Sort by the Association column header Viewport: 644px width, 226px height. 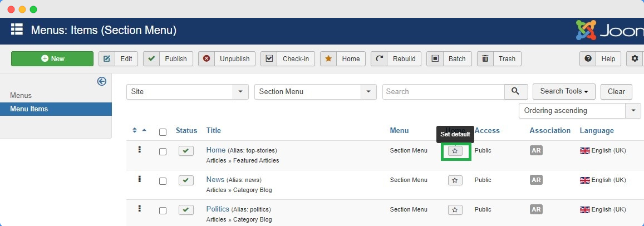[550, 131]
